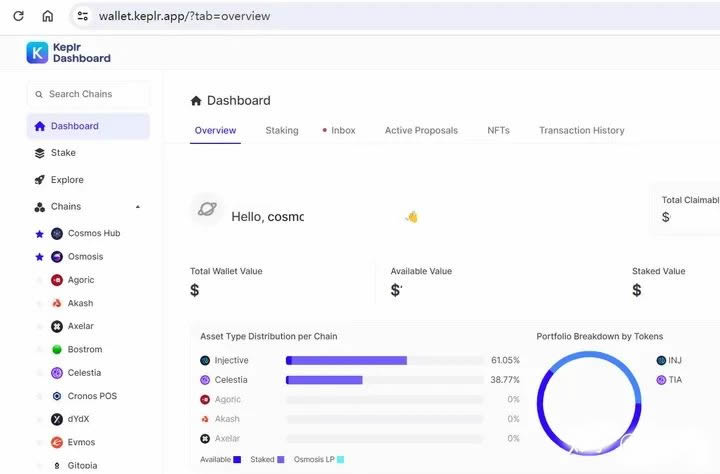Open Cosmos Hub chain name

point(94,233)
